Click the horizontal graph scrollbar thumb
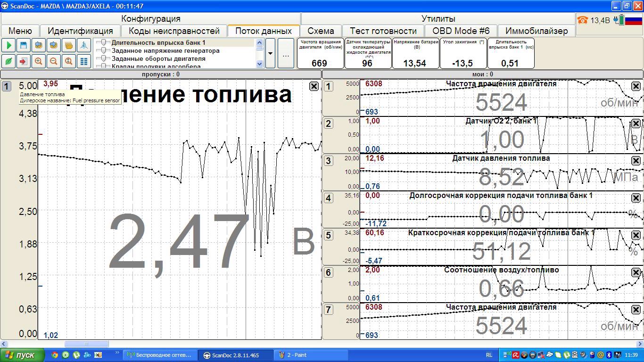Screen dimensions: 644x362 (x=86, y=344)
